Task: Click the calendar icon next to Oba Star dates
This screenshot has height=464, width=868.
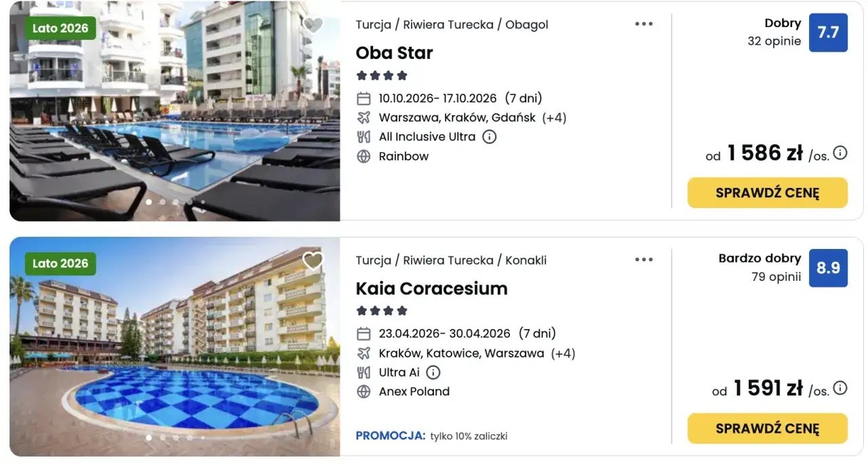Action: tap(363, 98)
